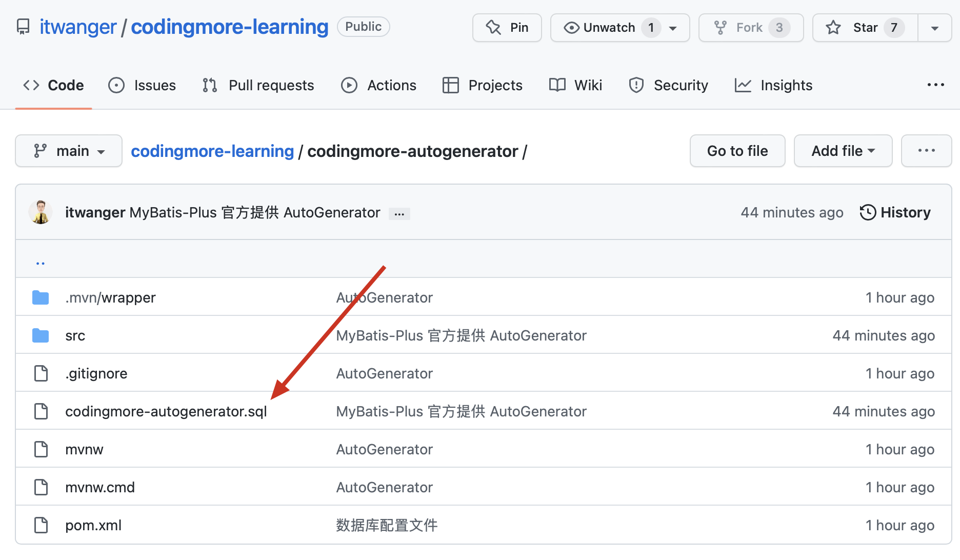Switch to the Issues tab
The image size is (960, 560).
tap(143, 85)
